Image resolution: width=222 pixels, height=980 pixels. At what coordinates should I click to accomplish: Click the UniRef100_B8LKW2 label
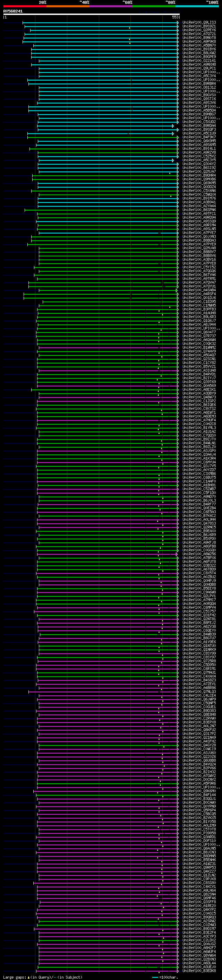coord(199,53)
